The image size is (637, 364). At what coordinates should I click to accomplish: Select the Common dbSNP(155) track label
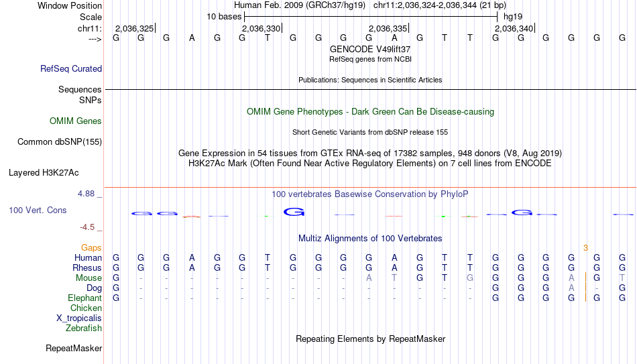point(60,142)
